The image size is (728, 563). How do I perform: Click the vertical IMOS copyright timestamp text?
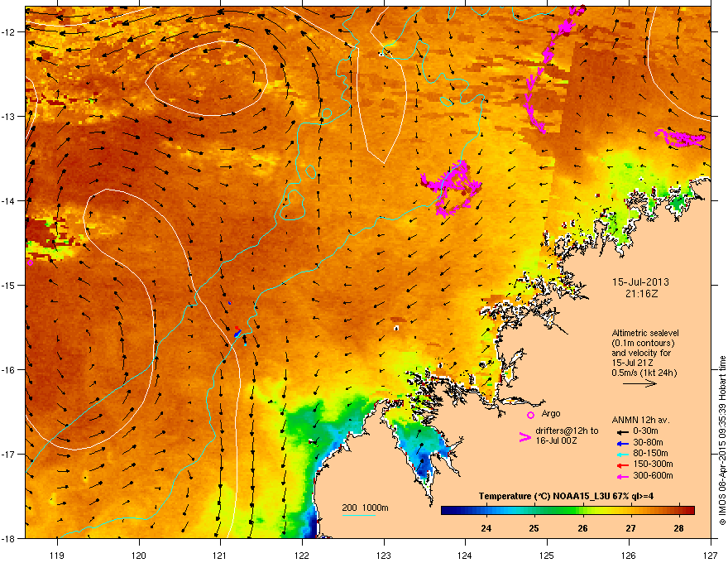[x=722, y=440]
